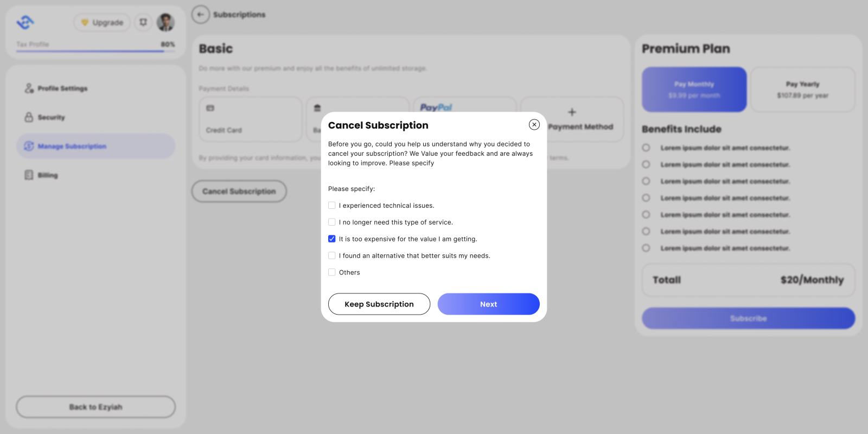Click the Back to Ezyiah button
The width and height of the screenshot is (868, 434).
[x=95, y=407]
